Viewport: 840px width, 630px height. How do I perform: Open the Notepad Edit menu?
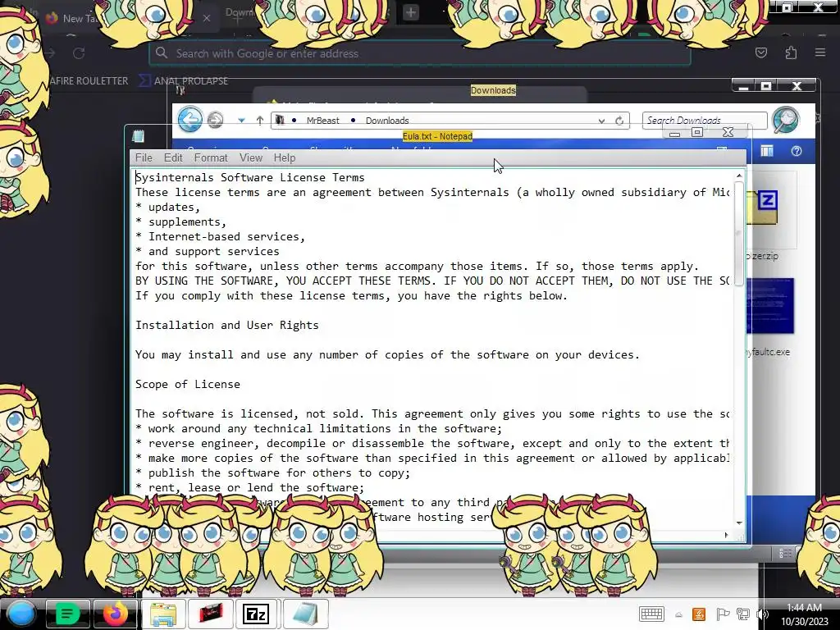click(x=173, y=157)
